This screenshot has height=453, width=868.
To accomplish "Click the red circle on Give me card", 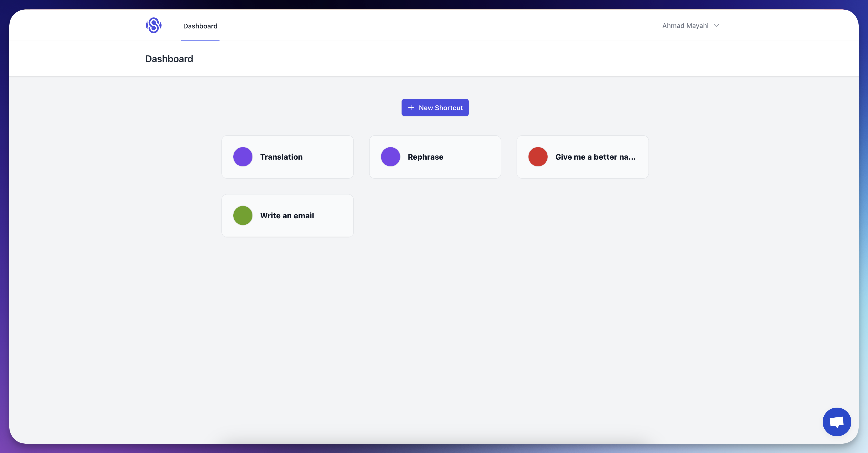I will click(x=538, y=157).
